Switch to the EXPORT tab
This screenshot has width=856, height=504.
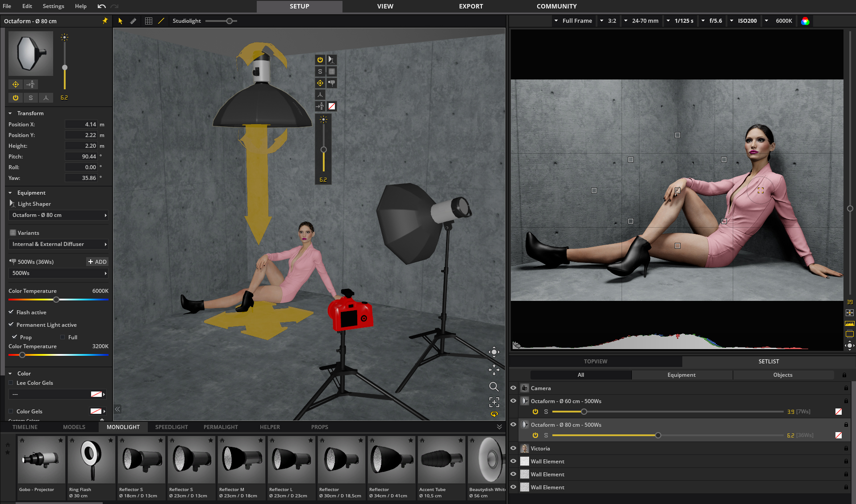coord(471,6)
